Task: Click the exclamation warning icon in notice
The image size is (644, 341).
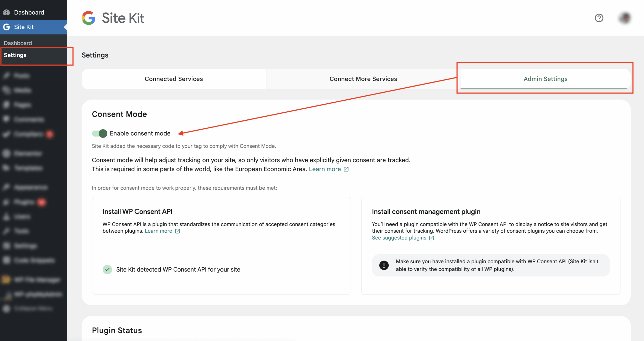Action: (x=384, y=265)
